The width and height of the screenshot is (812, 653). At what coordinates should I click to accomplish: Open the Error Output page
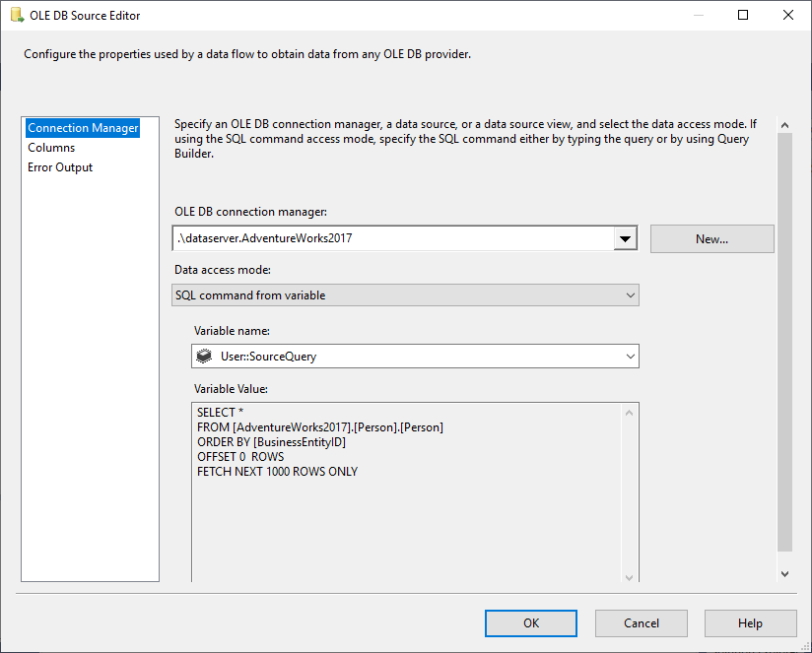click(60, 167)
